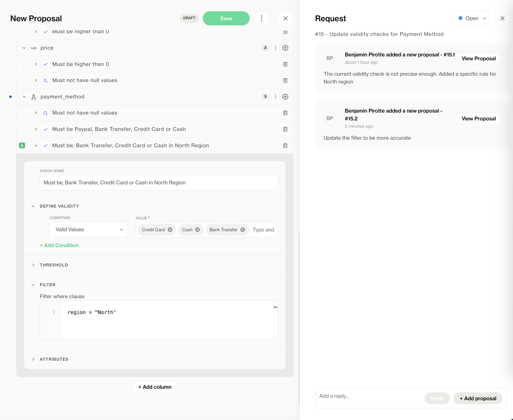Open the Valid Values condition dropdown

[x=88, y=230]
